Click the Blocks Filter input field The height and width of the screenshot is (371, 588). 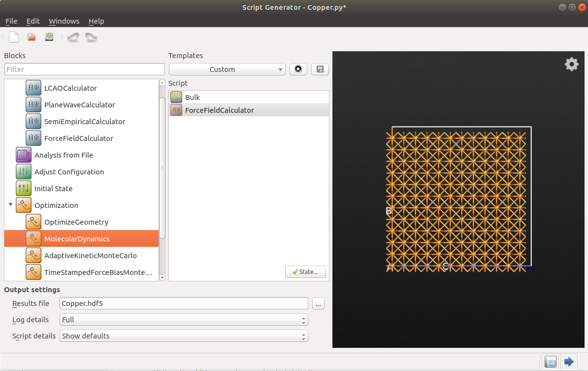click(84, 69)
